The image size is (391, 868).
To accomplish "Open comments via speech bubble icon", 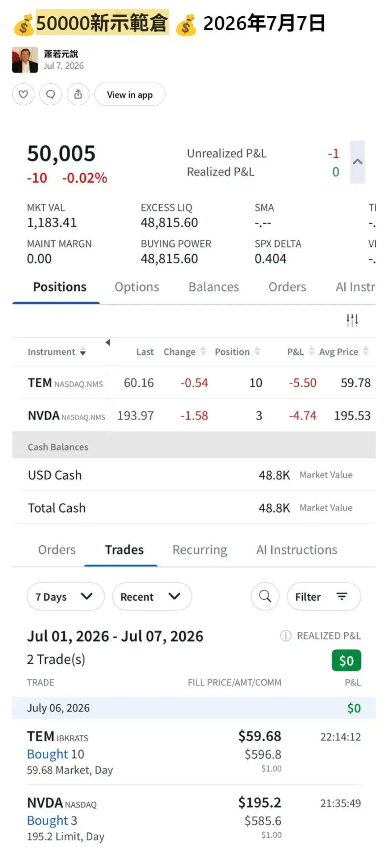I will [x=51, y=94].
